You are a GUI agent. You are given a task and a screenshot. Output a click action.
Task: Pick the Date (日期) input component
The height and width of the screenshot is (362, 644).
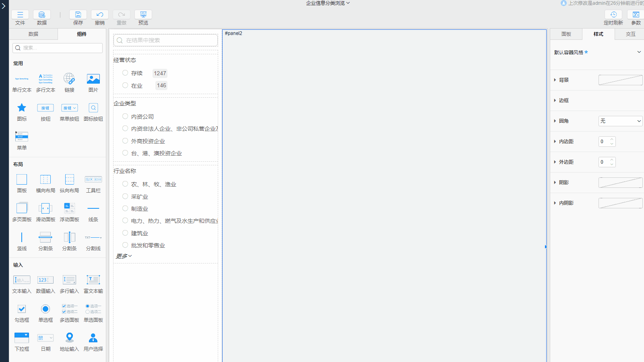pyautogui.click(x=45, y=338)
